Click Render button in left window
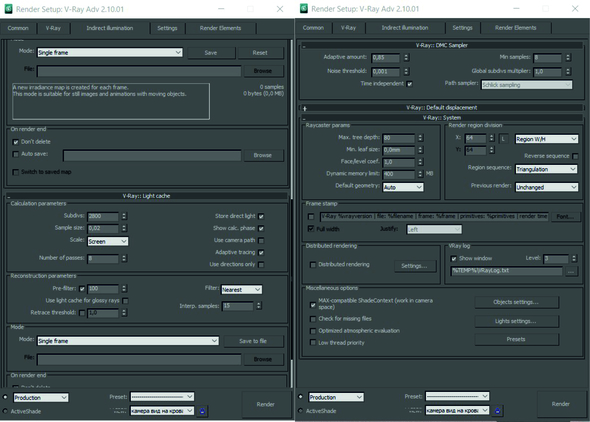The width and height of the screenshot is (590, 422). [x=265, y=404]
